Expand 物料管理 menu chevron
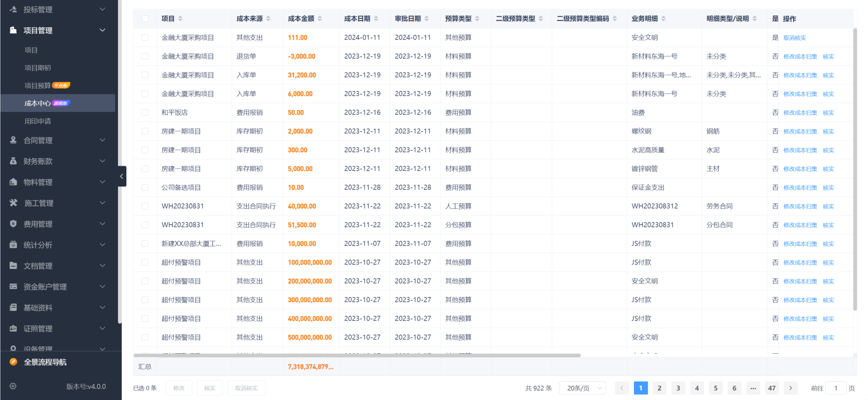Image resolution: width=868 pixels, height=400 pixels. pyautogui.click(x=103, y=182)
